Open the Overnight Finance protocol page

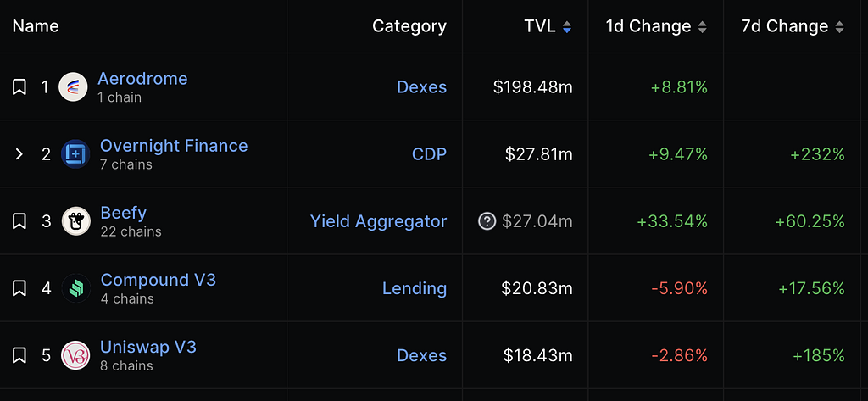click(x=174, y=146)
